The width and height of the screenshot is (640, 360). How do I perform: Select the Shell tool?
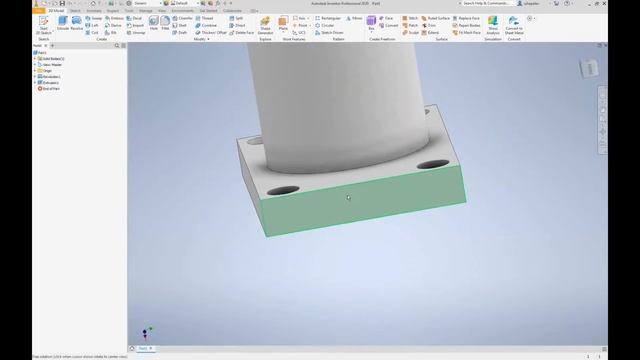click(180, 25)
